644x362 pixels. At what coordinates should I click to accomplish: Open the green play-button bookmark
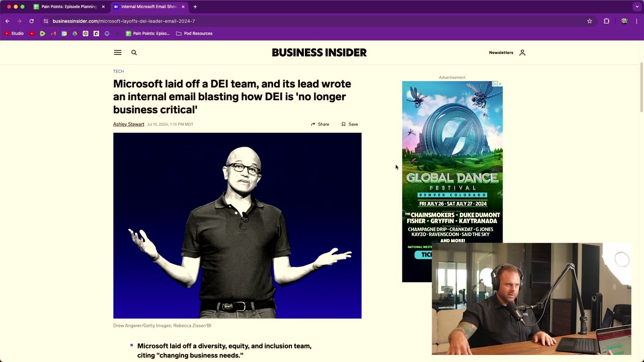tap(42, 34)
